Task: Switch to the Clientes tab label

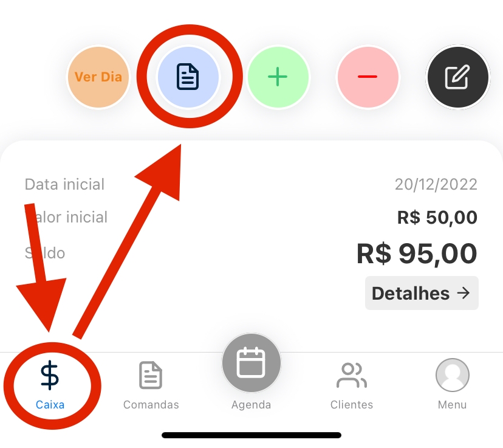Action: [x=352, y=405]
